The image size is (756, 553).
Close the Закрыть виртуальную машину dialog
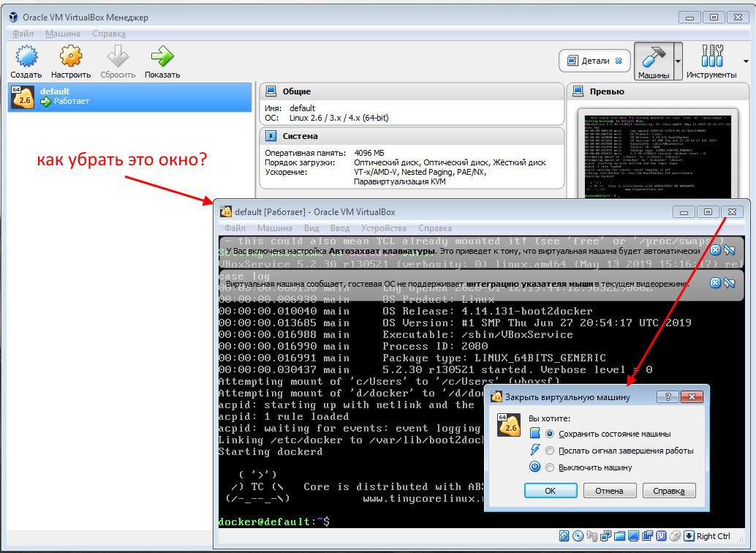tap(692, 396)
